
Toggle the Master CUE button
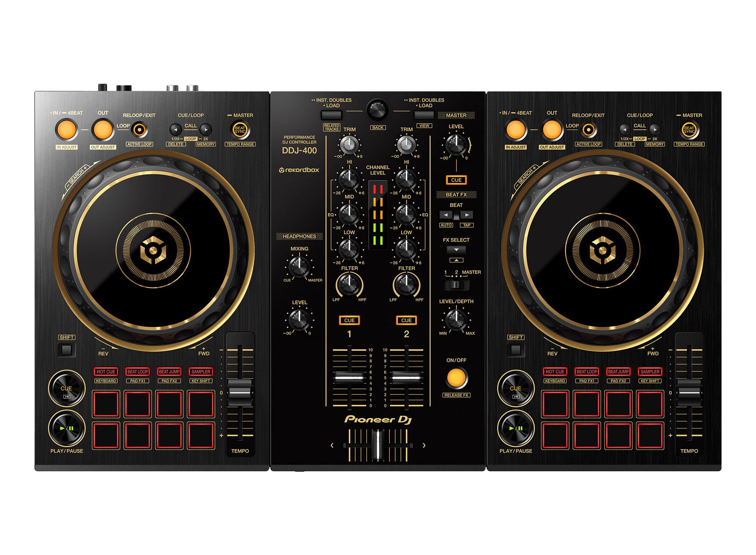[456, 180]
